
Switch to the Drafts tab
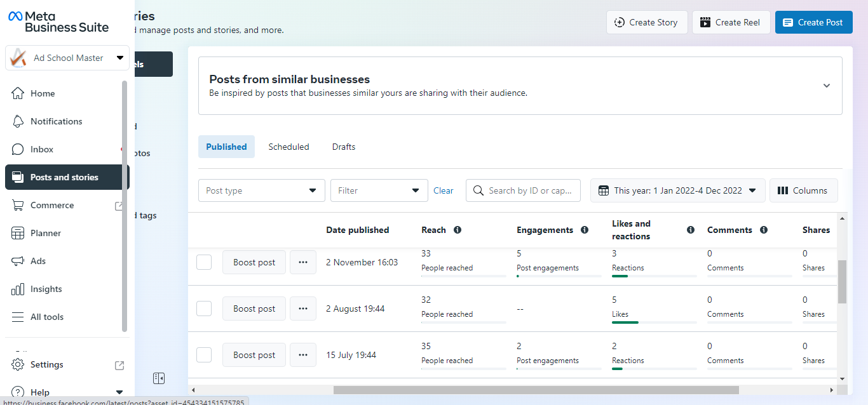coord(344,147)
